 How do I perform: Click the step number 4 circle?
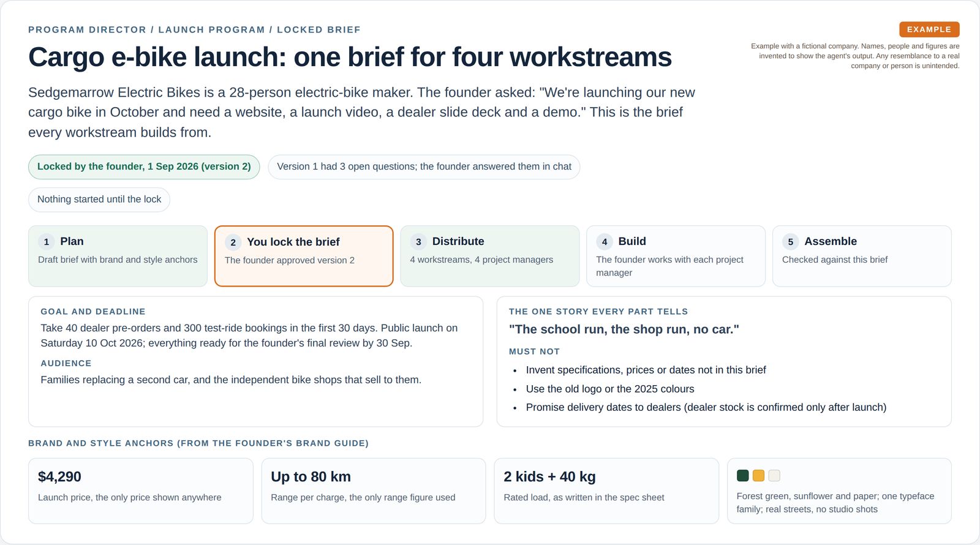point(605,242)
